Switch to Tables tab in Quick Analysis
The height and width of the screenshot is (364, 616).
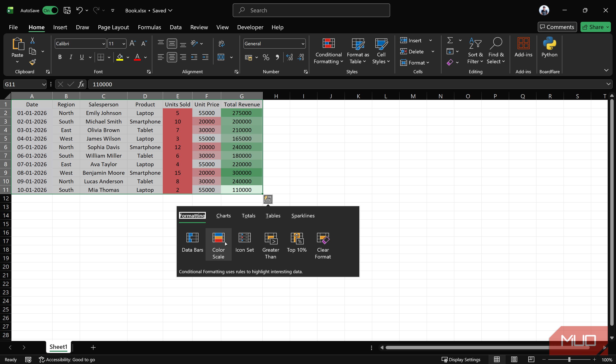(273, 216)
